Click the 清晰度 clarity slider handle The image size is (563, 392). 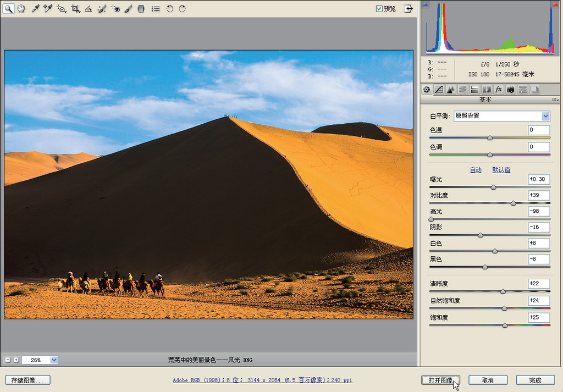coord(503,291)
